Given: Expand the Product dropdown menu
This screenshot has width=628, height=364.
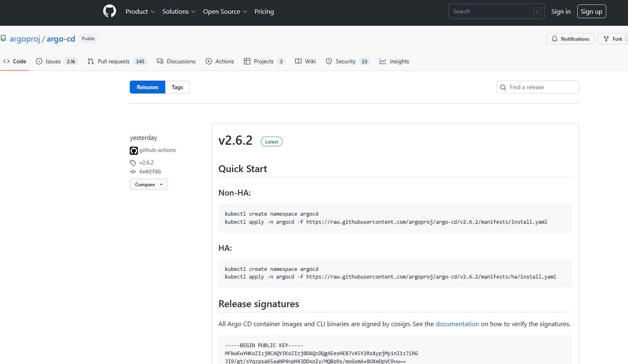Looking at the screenshot, I should coord(140,12).
